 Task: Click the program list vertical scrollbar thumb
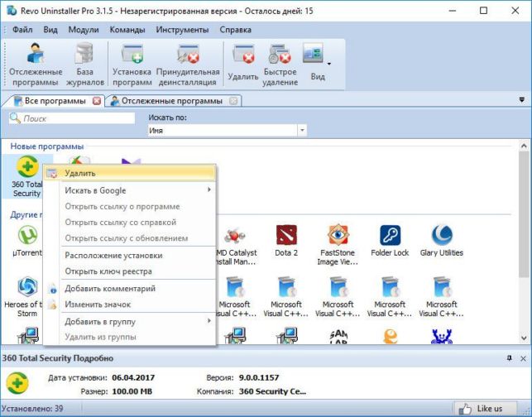click(x=524, y=214)
